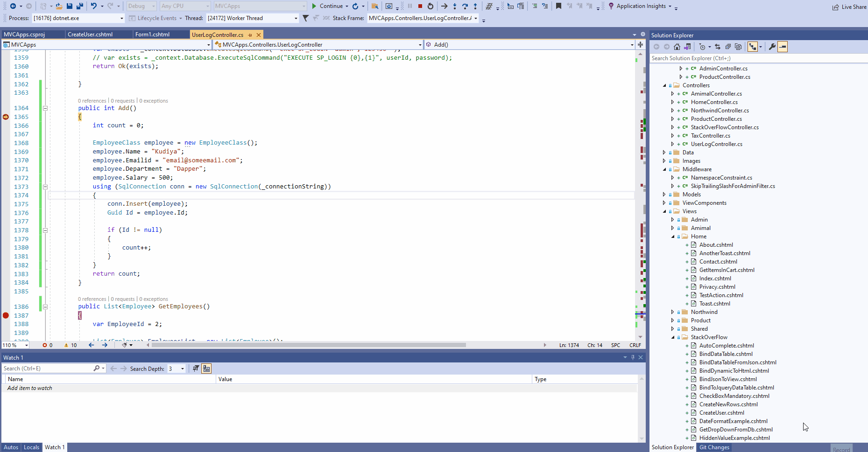The width and height of the screenshot is (868, 452).
Task: Click the Restart debug icon
Action: (x=430, y=6)
